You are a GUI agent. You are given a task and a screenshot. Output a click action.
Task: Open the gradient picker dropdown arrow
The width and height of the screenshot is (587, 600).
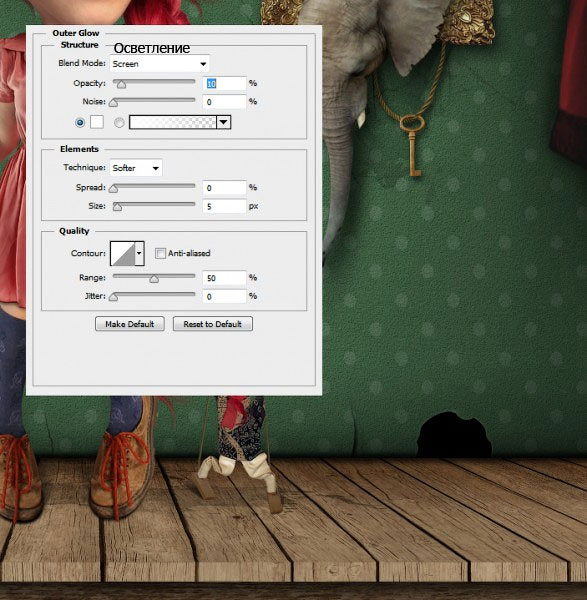(x=224, y=122)
